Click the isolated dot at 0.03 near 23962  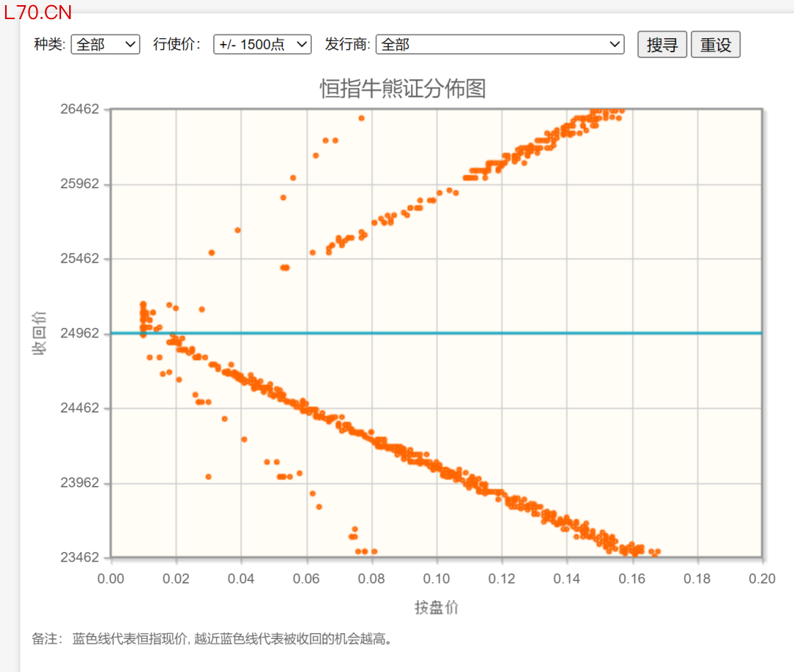[208, 476]
